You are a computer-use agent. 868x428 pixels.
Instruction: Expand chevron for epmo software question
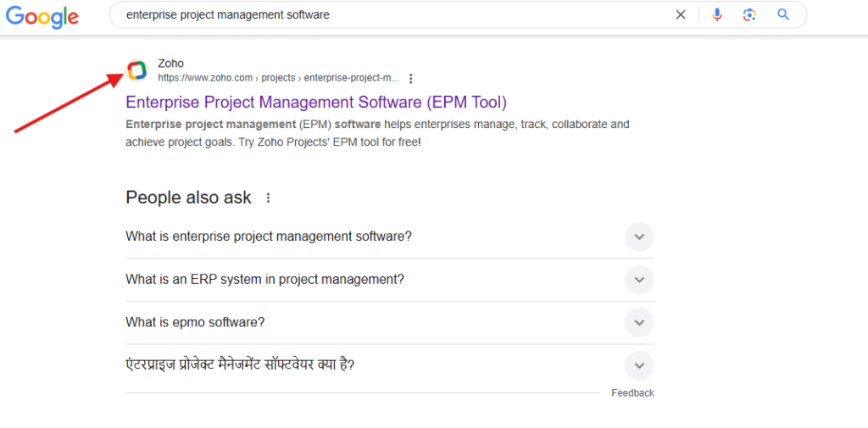tap(639, 322)
